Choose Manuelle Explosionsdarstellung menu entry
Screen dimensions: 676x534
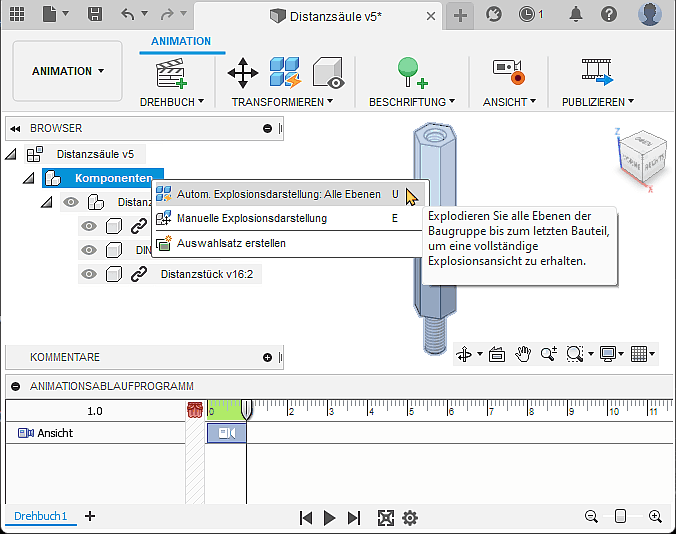[251, 218]
